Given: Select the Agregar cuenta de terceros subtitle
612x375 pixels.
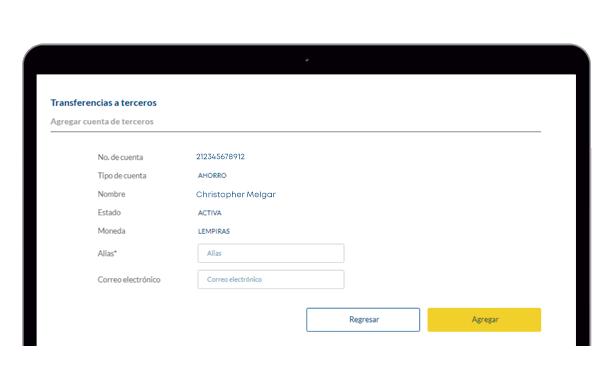Looking at the screenshot, I should (102, 121).
